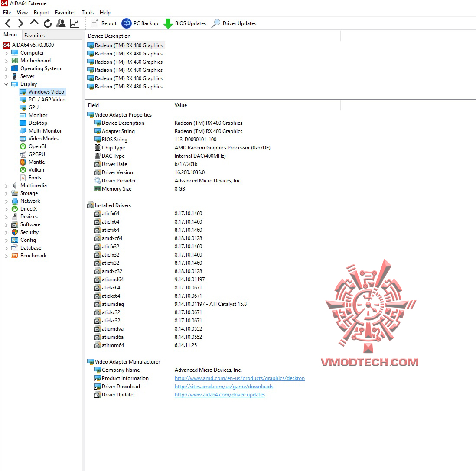Expand the DirectX node
The image size is (476, 471).
point(7,209)
